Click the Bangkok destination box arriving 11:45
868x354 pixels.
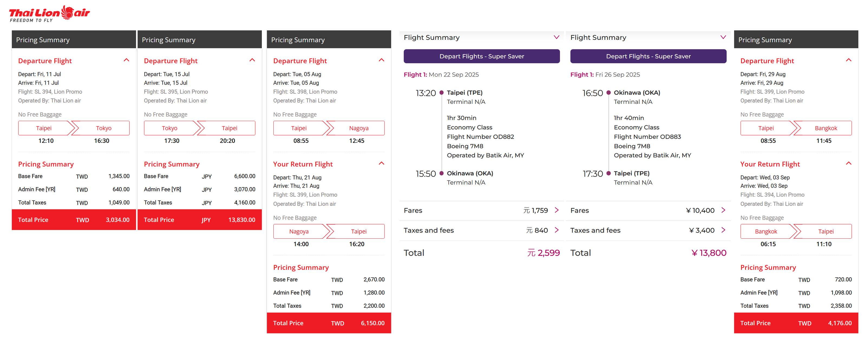pyautogui.click(x=826, y=128)
